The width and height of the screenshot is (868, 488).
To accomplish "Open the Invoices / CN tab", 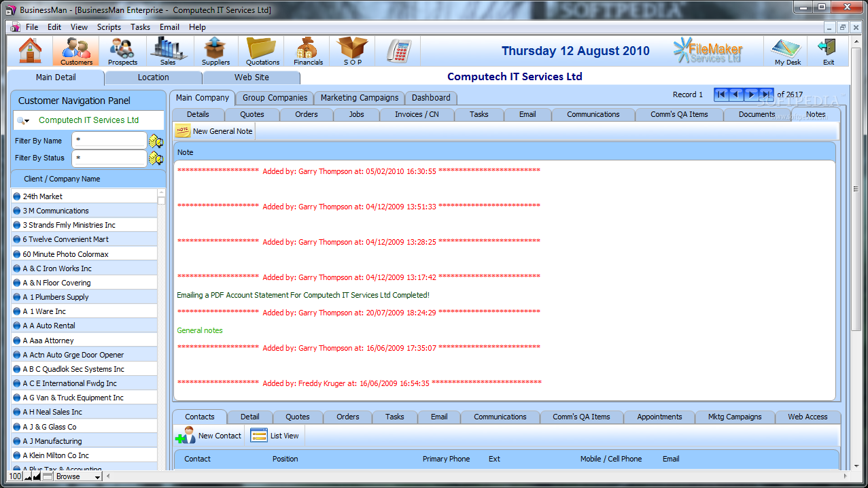I will 417,114.
